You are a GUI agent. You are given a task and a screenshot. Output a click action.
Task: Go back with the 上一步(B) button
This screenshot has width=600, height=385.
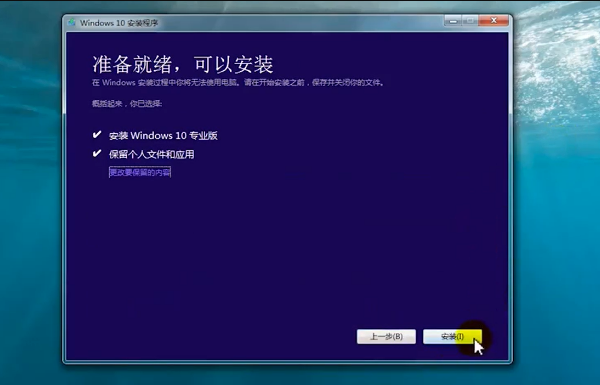[x=386, y=336]
